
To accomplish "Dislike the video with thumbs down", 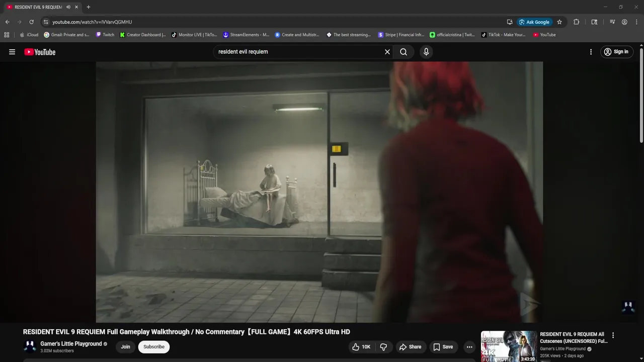I will point(384,347).
